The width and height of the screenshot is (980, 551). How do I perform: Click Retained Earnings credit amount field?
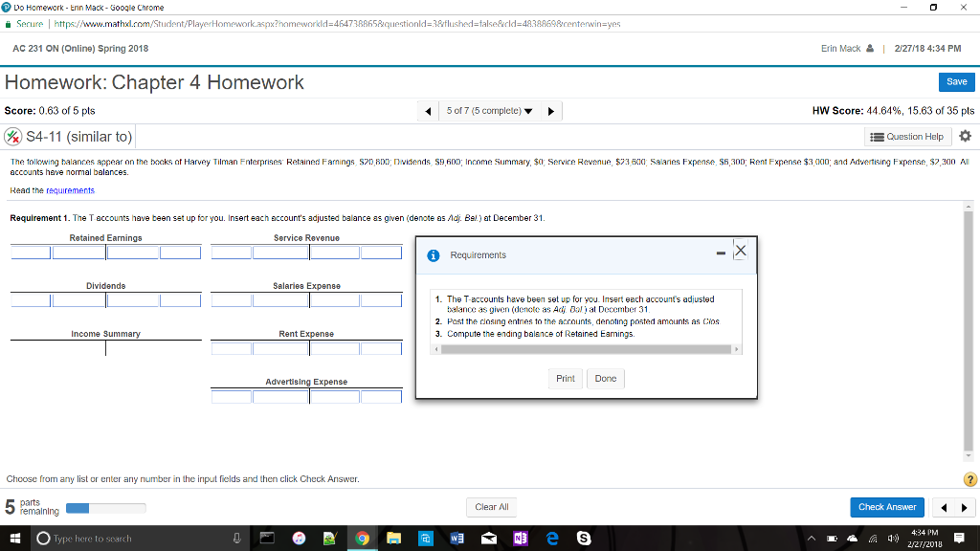(181, 253)
